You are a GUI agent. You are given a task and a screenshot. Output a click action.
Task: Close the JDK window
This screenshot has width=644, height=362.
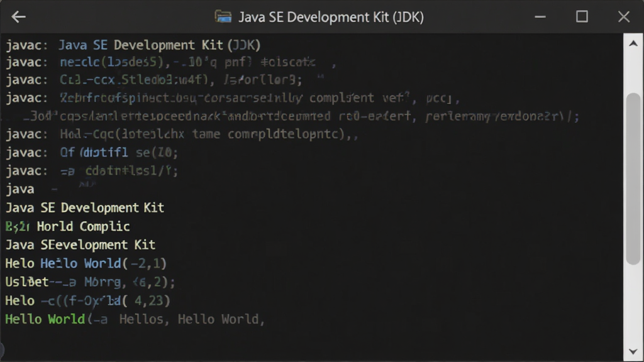point(624,17)
